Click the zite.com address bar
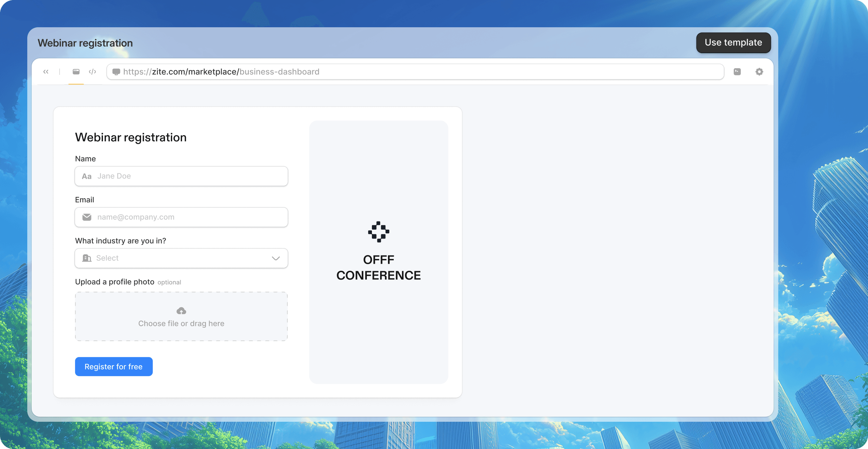 pyautogui.click(x=307, y=72)
